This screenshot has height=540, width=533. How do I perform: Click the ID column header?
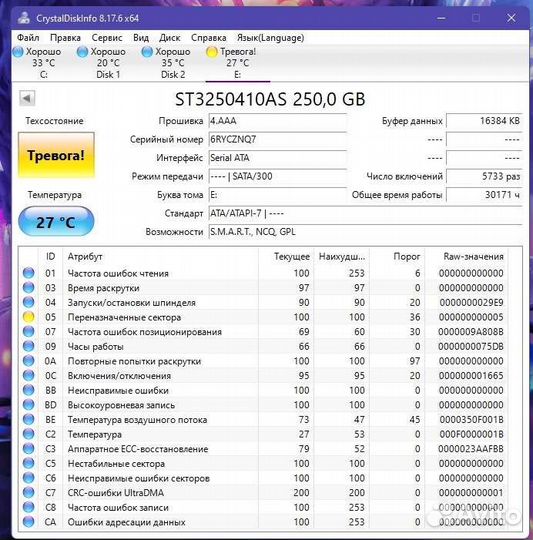click(50, 257)
